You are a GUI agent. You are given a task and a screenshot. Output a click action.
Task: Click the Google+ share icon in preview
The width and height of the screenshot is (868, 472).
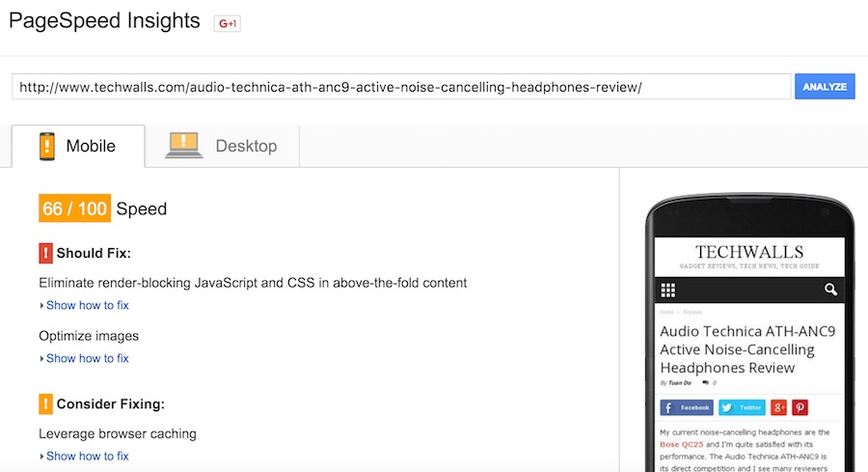[778, 407]
